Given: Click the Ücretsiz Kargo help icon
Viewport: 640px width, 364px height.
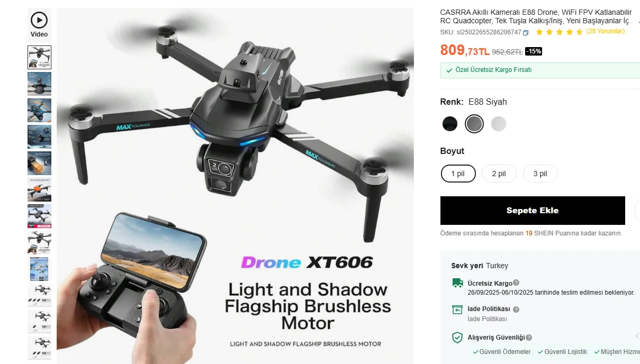Looking at the screenshot, I should point(516,283).
